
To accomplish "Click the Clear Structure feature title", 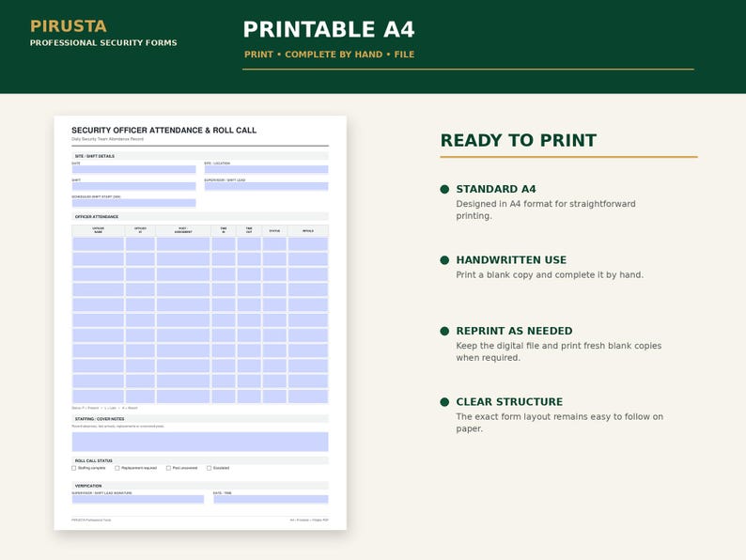I will pos(509,401).
